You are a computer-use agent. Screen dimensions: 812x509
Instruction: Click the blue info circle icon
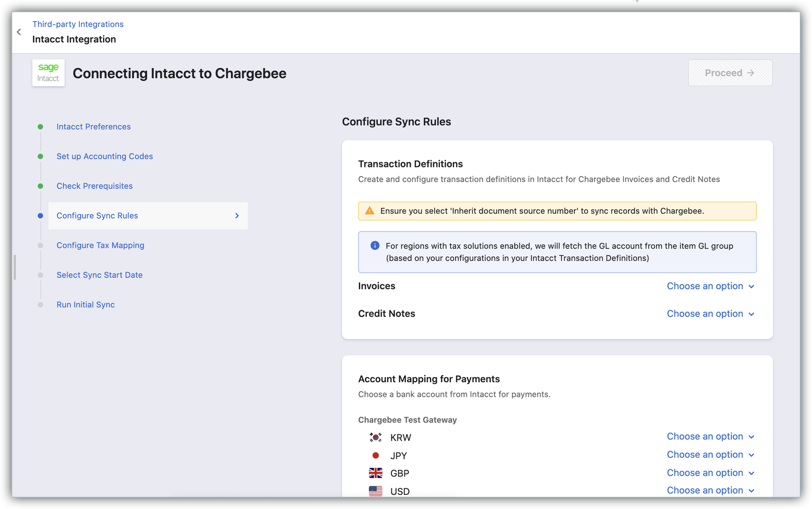click(x=375, y=245)
